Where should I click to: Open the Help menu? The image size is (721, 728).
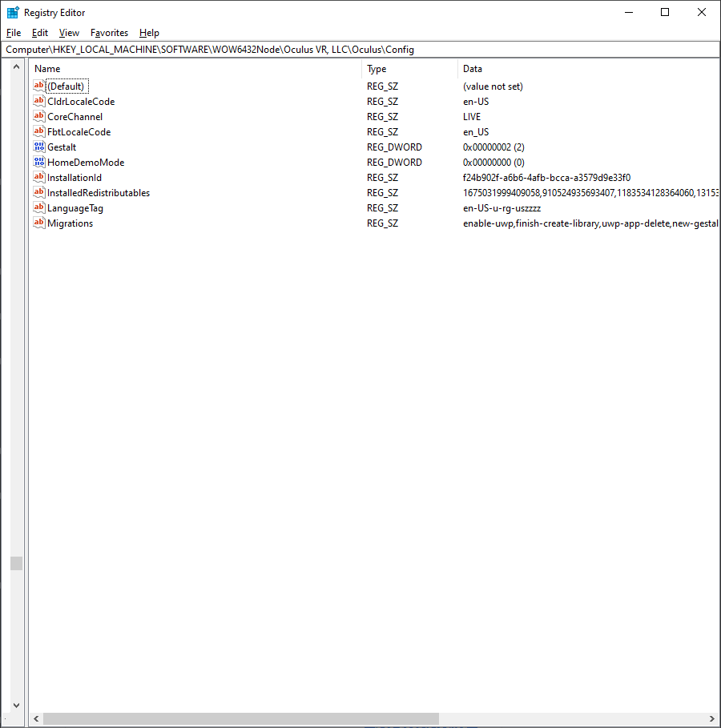pos(149,33)
